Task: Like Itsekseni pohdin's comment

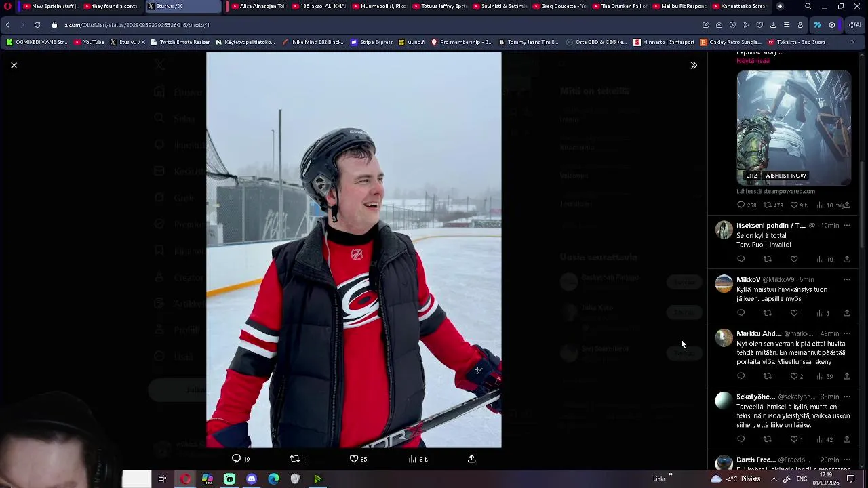Action: click(x=794, y=259)
